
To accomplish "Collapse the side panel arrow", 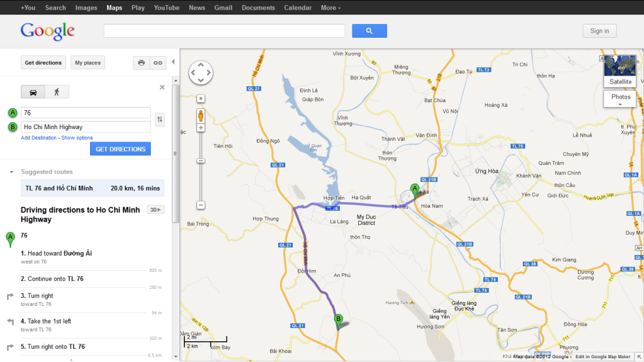I will 173,62.
